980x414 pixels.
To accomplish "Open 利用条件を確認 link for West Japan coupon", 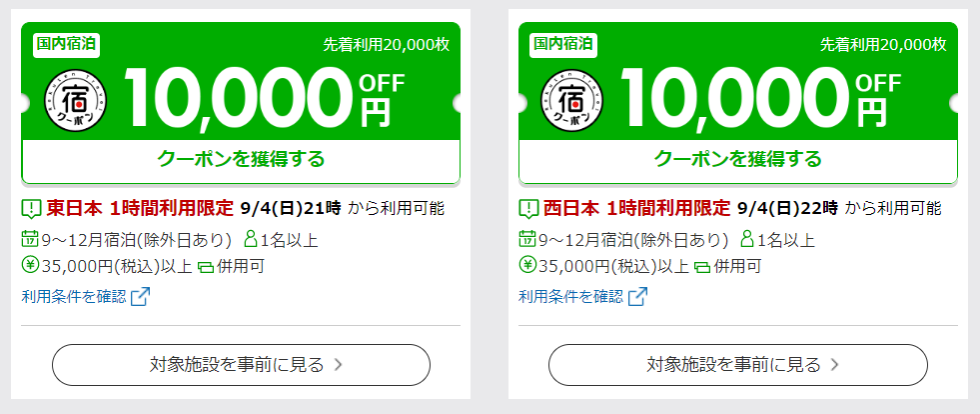I will tap(570, 296).
